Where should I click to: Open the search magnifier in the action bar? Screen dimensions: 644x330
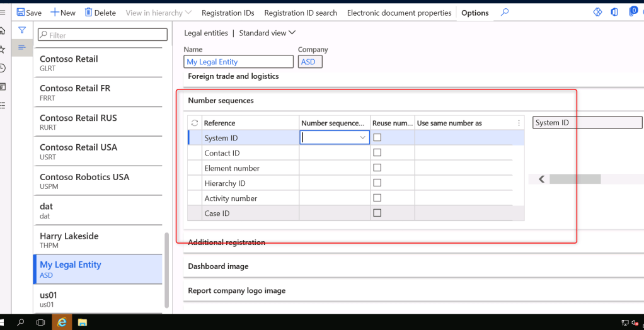(504, 13)
